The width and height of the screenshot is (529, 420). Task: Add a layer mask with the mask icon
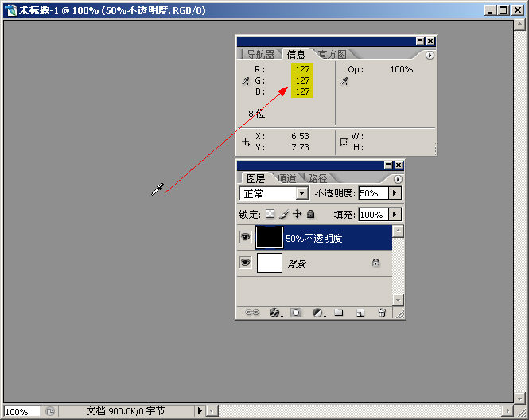[296, 313]
